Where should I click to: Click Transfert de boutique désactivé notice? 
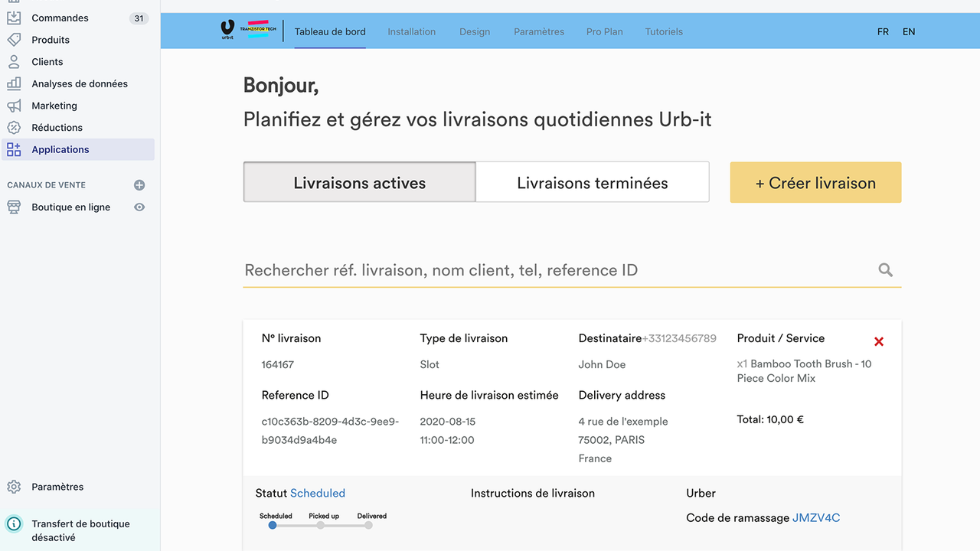pyautogui.click(x=80, y=530)
